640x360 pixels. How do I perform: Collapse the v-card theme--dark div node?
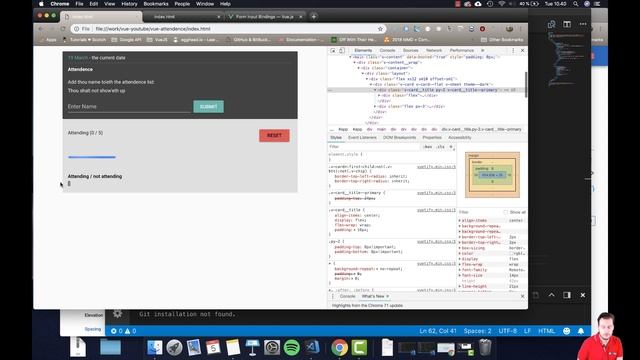371,84
